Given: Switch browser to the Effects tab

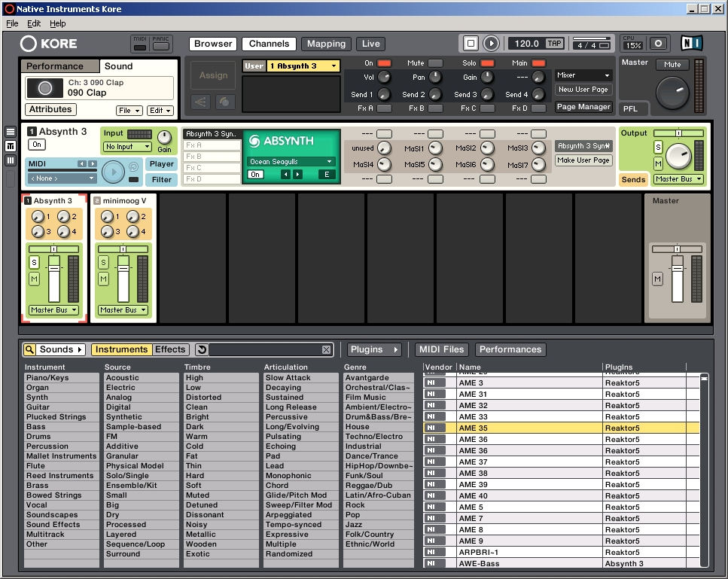Looking at the screenshot, I should pyautogui.click(x=170, y=349).
